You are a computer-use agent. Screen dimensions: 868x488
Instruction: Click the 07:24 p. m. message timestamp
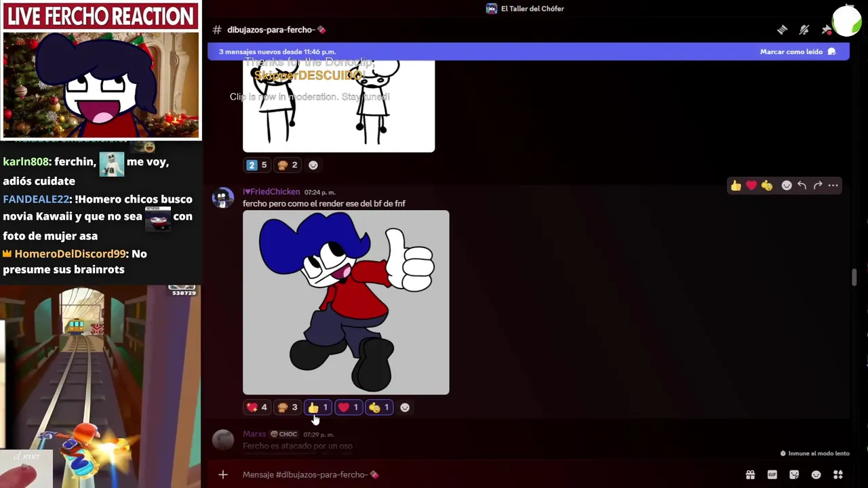319,192
